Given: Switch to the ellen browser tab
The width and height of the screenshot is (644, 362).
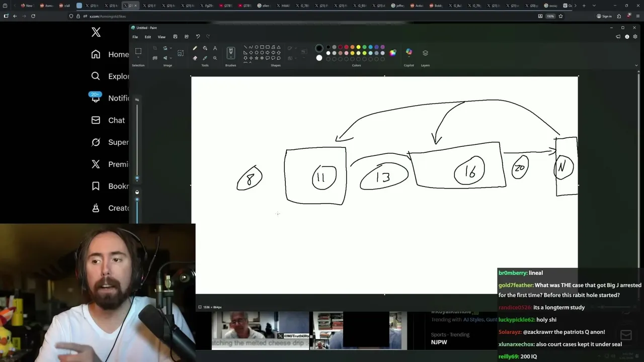Looking at the screenshot, I should click(x=263, y=6).
